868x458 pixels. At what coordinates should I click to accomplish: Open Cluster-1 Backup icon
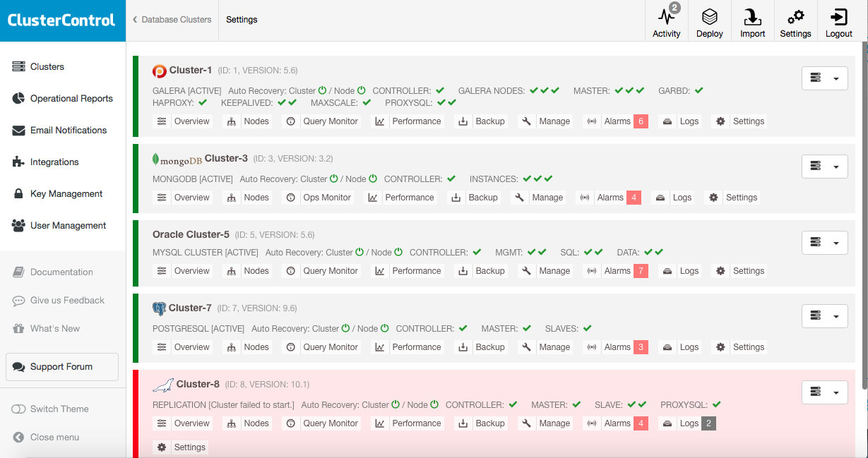463,121
